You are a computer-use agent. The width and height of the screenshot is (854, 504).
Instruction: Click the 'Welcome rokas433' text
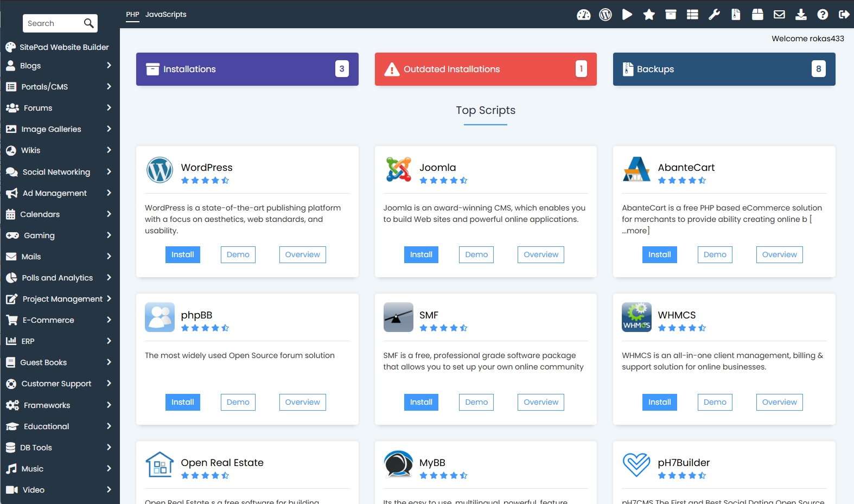(808, 39)
